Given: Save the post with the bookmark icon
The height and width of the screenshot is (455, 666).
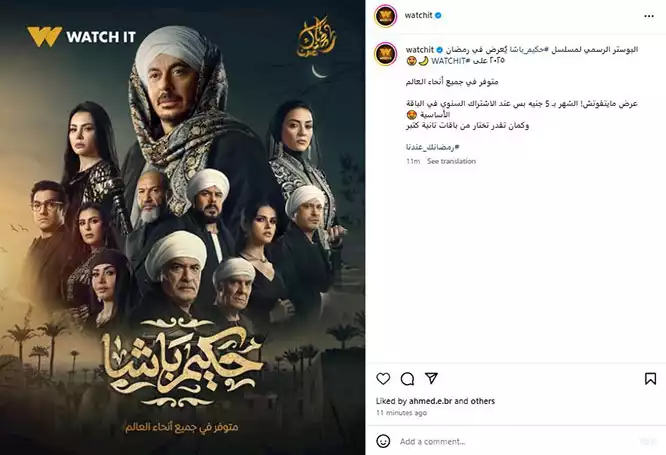Looking at the screenshot, I should [x=650, y=379].
